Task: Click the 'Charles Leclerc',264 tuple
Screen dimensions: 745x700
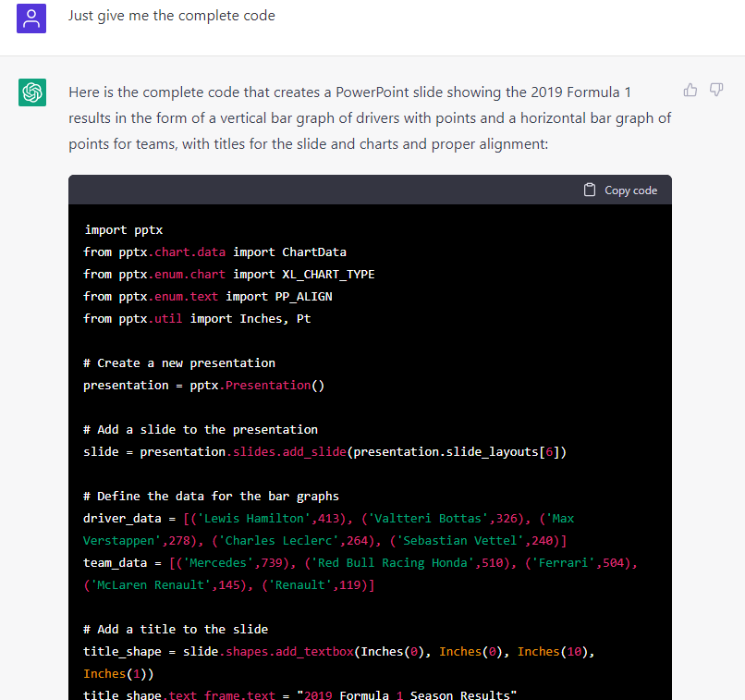Action: (x=294, y=541)
